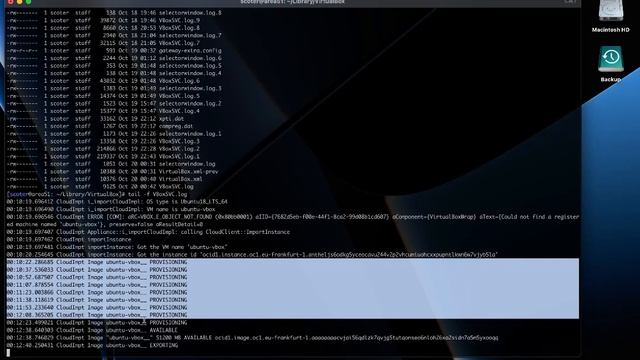Click file name 'VBoxSVC.log.1' in listing

coord(179,156)
